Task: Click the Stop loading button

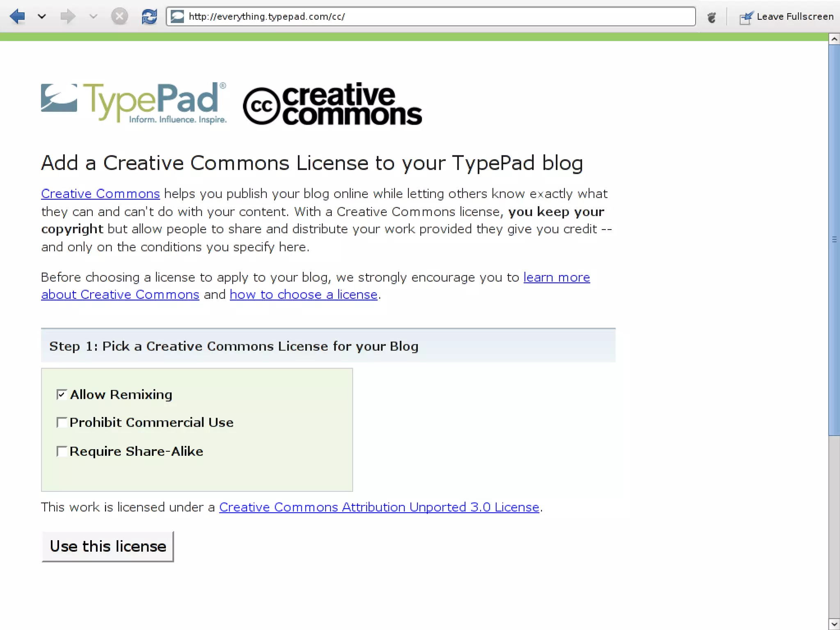Action: point(119,17)
